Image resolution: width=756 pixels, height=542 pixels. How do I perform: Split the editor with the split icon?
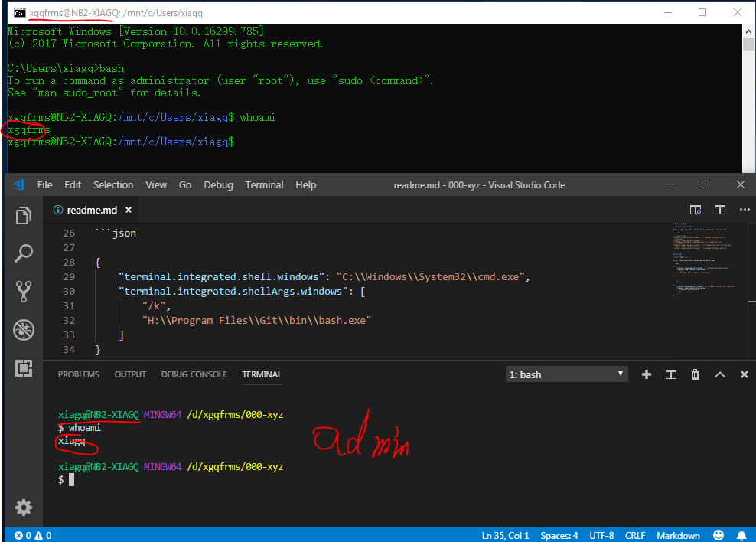click(x=720, y=210)
